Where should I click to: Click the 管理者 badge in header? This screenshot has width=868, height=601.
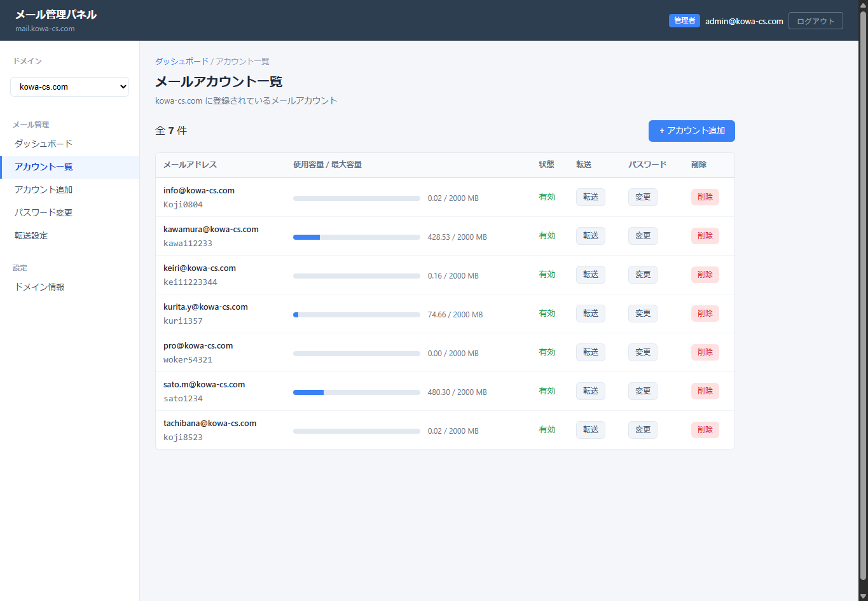pos(684,21)
